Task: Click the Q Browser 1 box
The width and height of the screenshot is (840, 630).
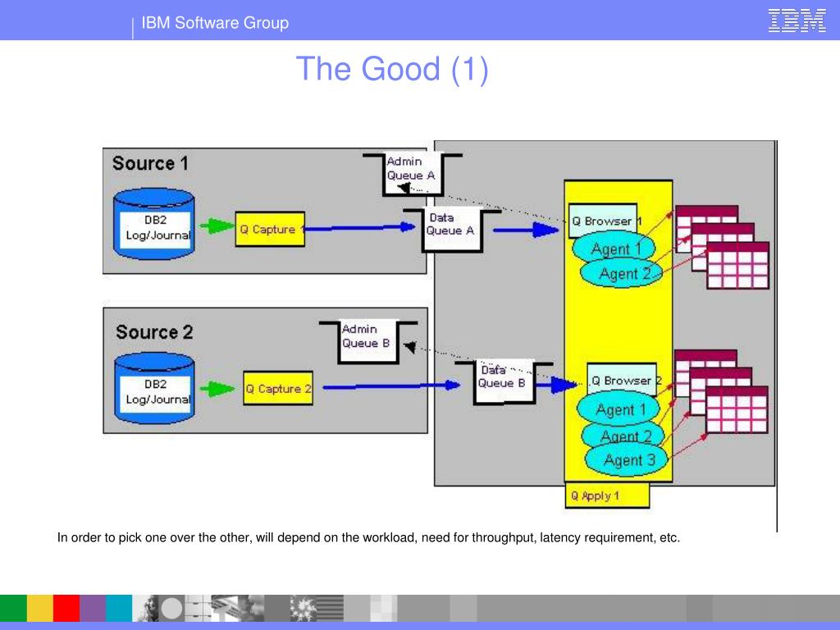Action: click(603, 220)
